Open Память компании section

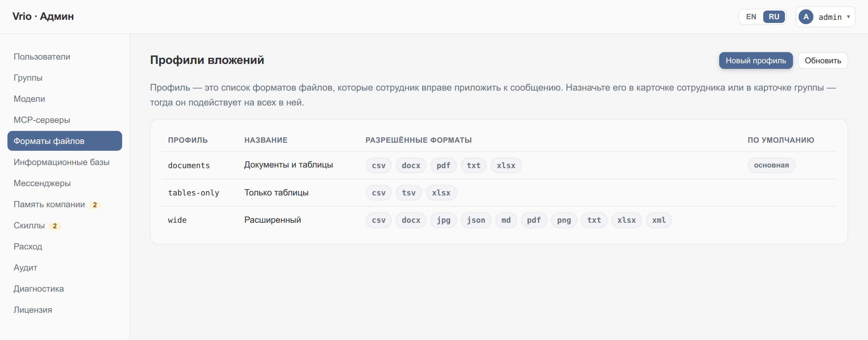65,204
